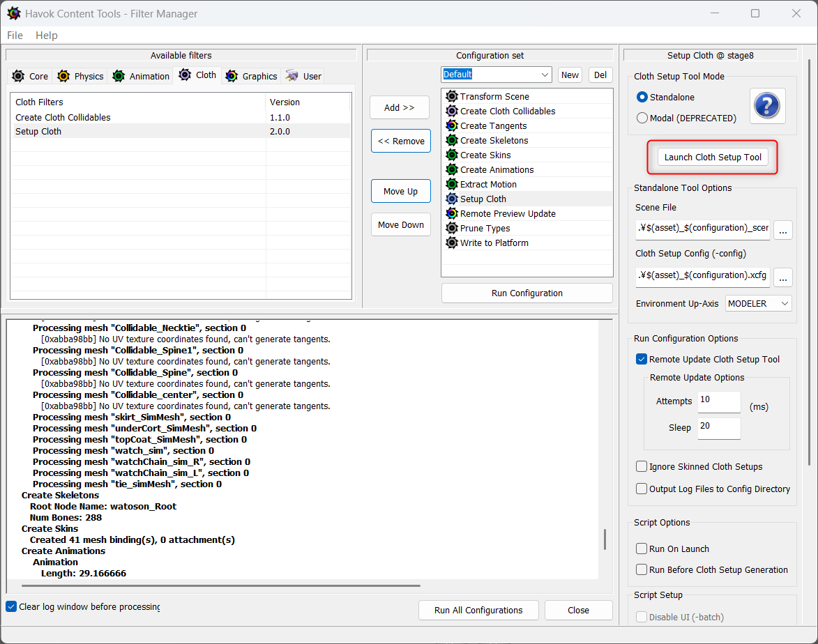Click the Cloth tab gear icon

click(185, 75)
